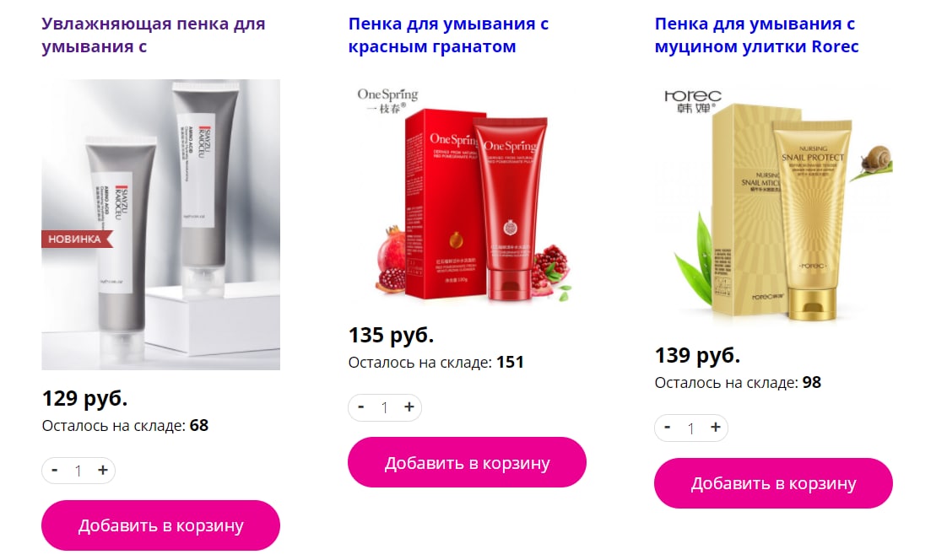
Task: Click minus for the red pomegranate foam
Action: [360, 407]
